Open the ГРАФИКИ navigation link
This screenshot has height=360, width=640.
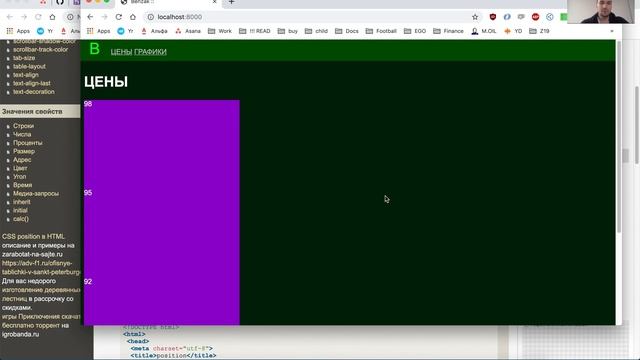pos(150,52)
